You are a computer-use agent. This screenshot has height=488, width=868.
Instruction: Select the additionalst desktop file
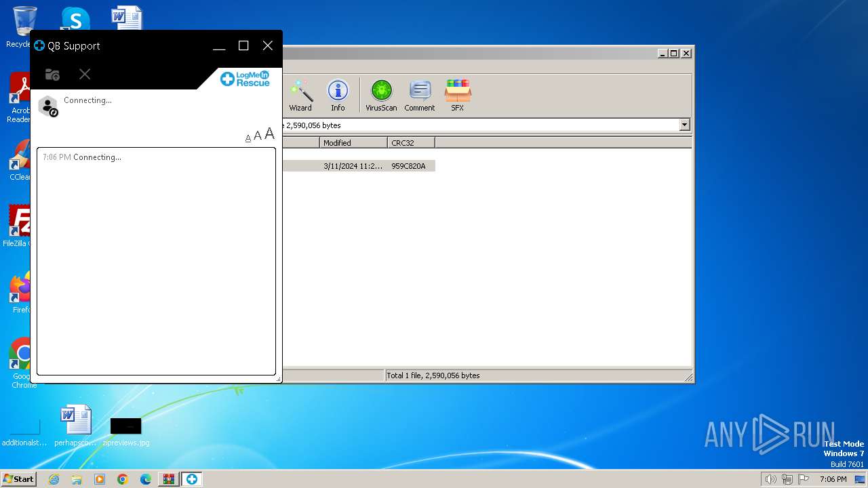[x=24, y=432]
